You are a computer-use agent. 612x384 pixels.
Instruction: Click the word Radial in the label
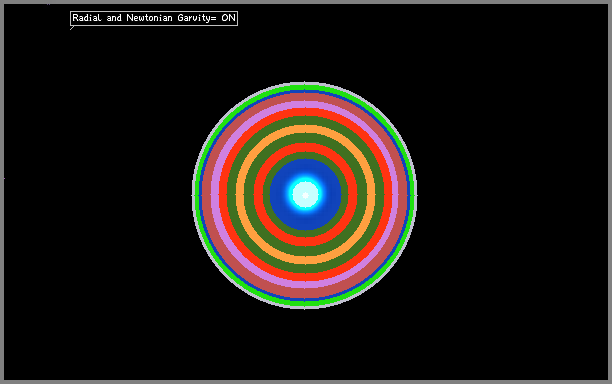pyautogui.click(x=87, y=18)
